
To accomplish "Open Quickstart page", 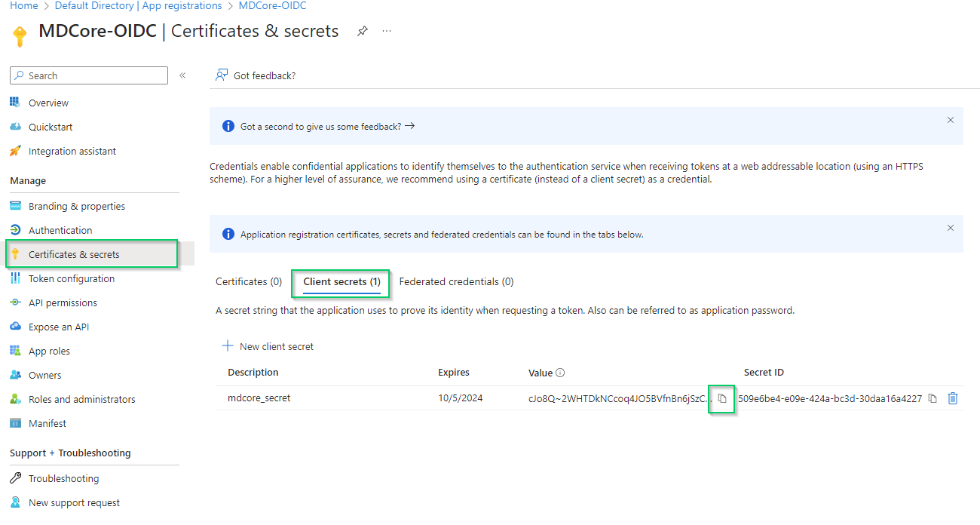I will click(x=51, y=127).
